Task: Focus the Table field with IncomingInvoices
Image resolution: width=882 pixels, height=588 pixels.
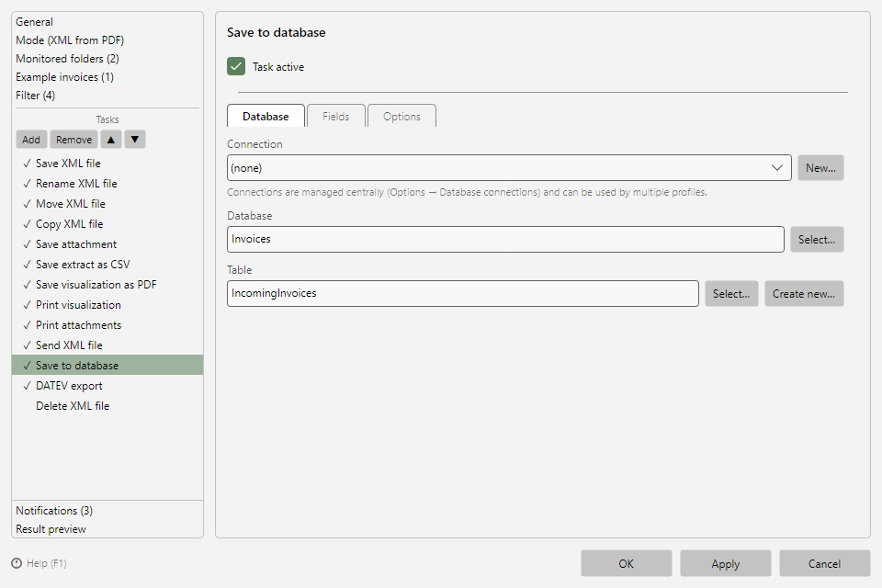Action: [x=463, y=294]
